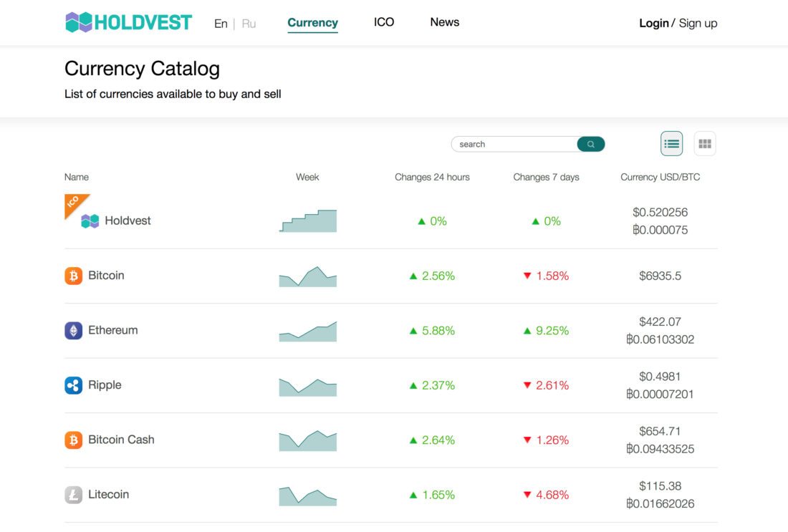Viewport: 788px width, 532px height.
Task: Click the Week column header
Action: coord(307,177)
